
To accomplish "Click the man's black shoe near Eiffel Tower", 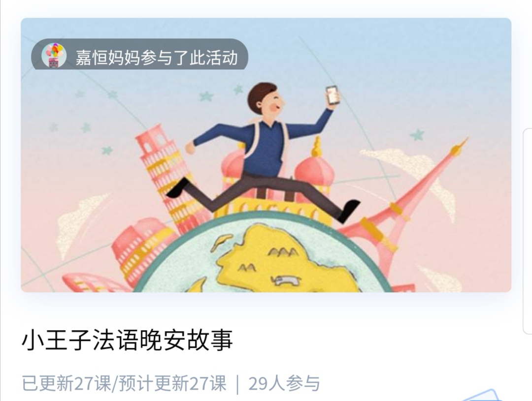I will pos(349,211).
